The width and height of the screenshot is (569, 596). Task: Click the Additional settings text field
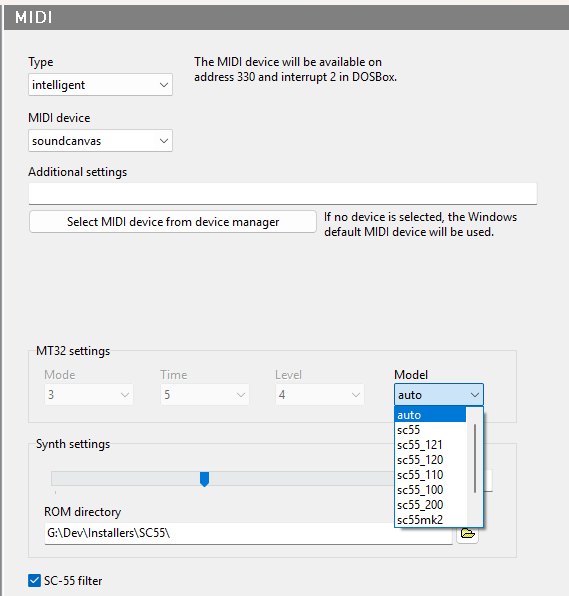[x=283, y=193]
